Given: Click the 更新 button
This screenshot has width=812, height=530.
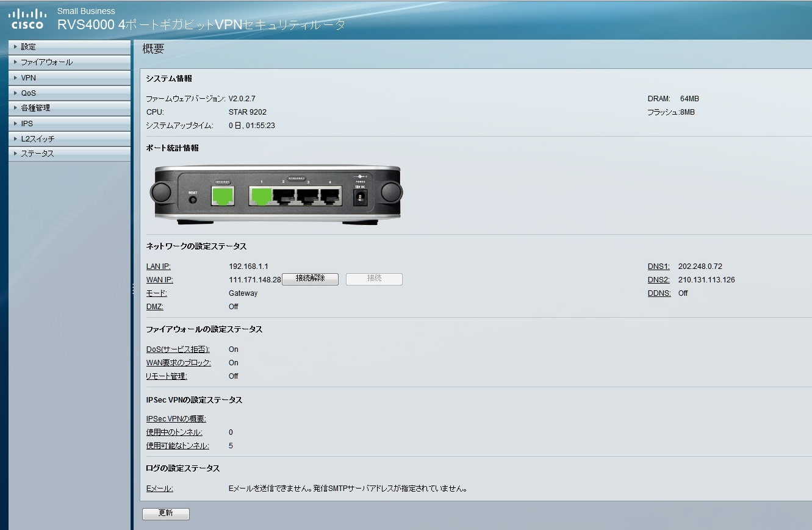Looking at the screenshot, I should pos(166,514).
